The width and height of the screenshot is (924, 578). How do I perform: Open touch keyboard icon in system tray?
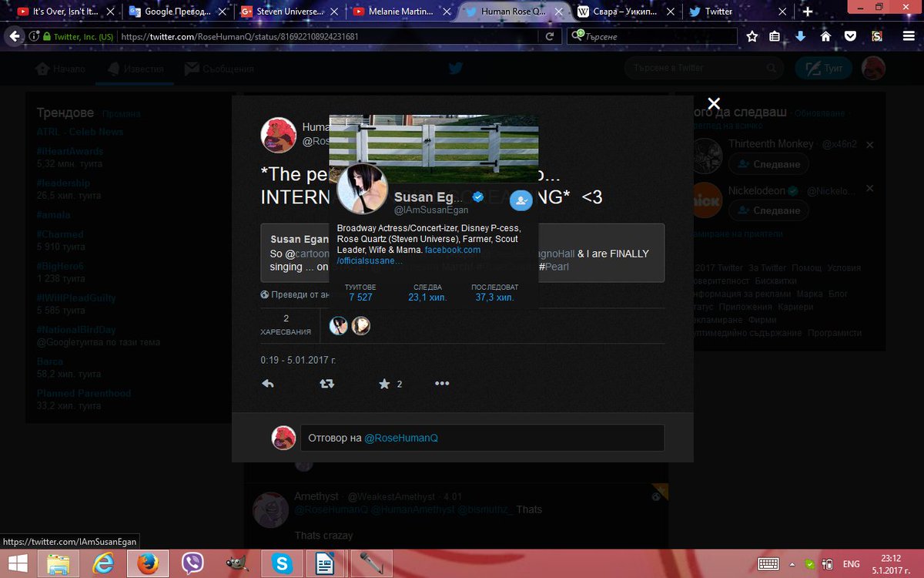(x=769, y=563)
